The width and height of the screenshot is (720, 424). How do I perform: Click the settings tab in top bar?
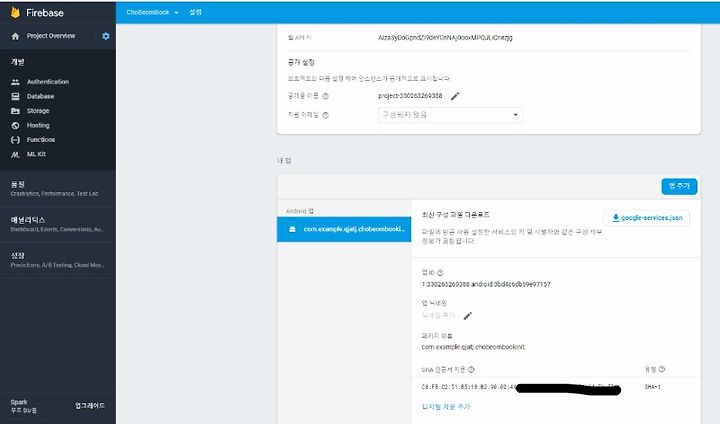(195, 12)
